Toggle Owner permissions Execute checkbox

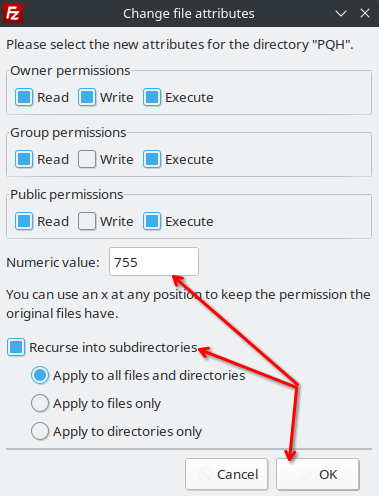(152, 97)
